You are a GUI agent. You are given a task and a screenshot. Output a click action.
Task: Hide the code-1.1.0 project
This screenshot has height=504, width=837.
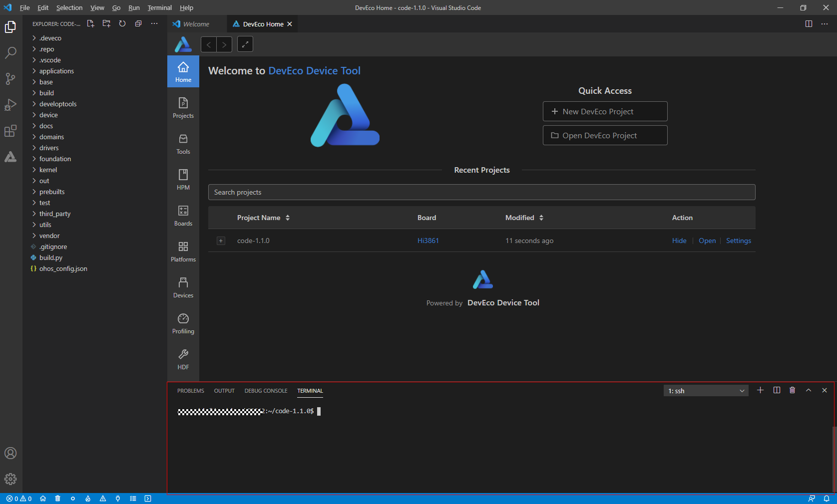[x=679, y=241]
